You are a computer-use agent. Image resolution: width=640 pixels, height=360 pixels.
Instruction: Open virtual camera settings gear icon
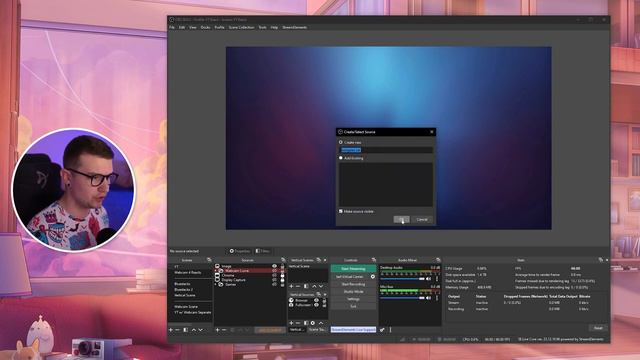tap(373, 277)
